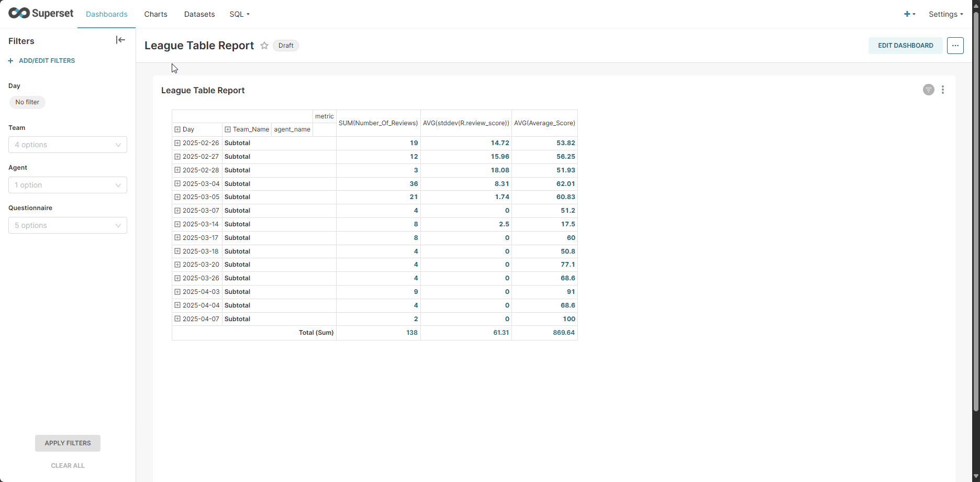Select the Agent filter input field
Image resolution: width=980 pixels, height=482 pixels.
tap(68, 185)
